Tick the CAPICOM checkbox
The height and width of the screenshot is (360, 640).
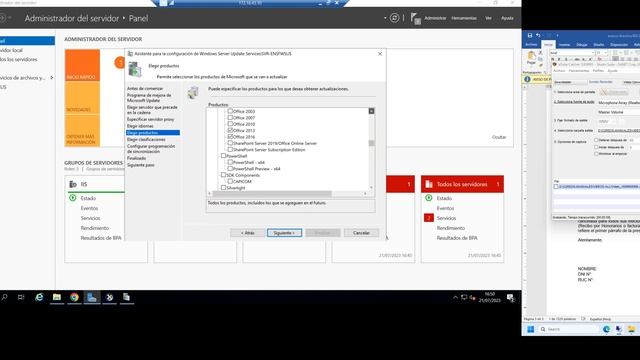(230, 181)
